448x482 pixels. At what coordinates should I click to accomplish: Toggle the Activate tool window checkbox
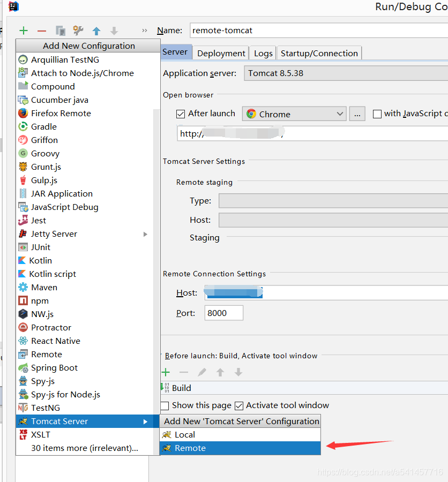tap(239, 406)
